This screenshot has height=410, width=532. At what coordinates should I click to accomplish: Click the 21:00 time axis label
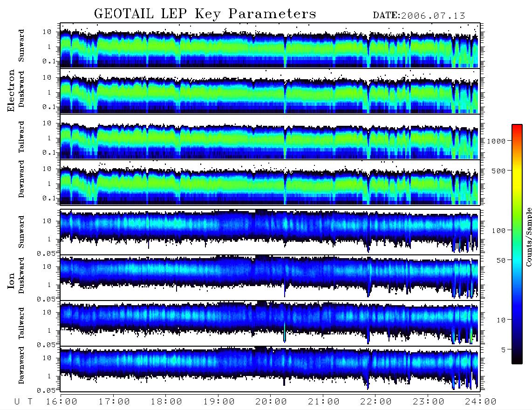[x=324, y=402]
